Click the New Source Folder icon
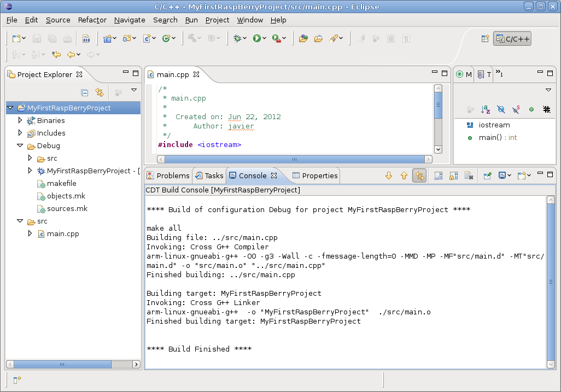Image resolution: width=561 pixels, height=392 pixels. [x=127, y=38]
